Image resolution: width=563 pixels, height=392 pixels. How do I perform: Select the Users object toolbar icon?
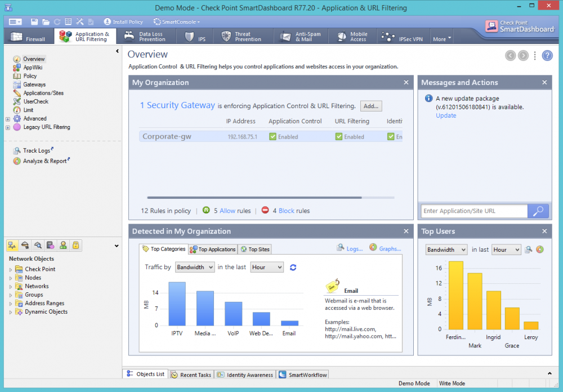click(63, 246)
